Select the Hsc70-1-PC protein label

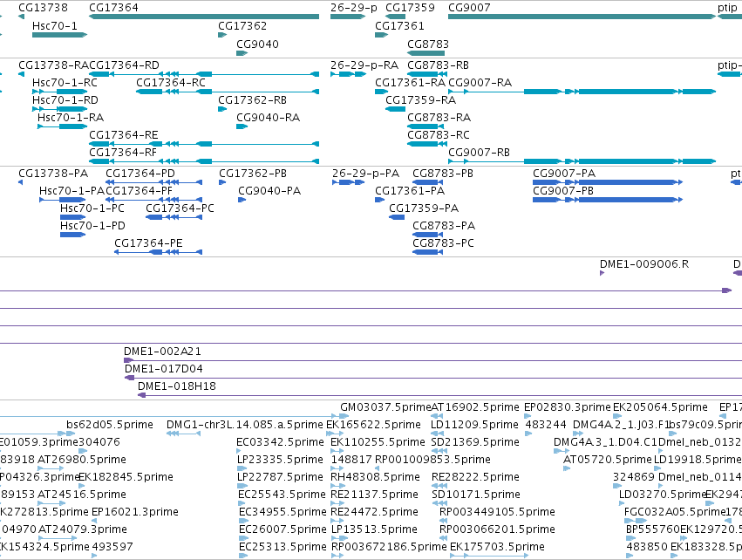[92, 208]
